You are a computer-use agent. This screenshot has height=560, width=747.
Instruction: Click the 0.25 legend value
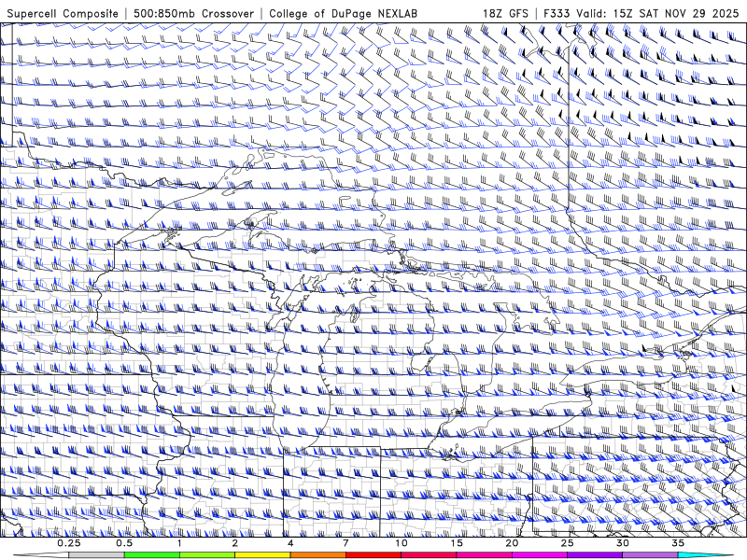pos(69,543)
